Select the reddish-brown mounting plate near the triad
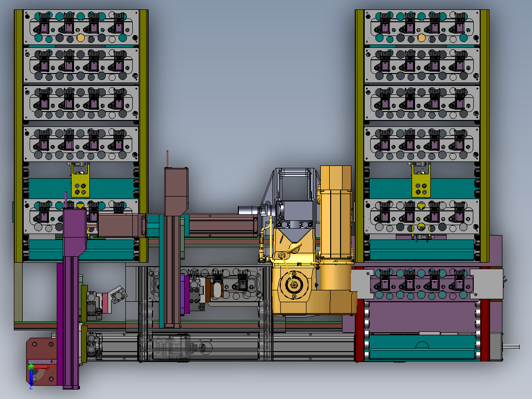532x399 pixels. pyautogui.click(x=42, y=361)
